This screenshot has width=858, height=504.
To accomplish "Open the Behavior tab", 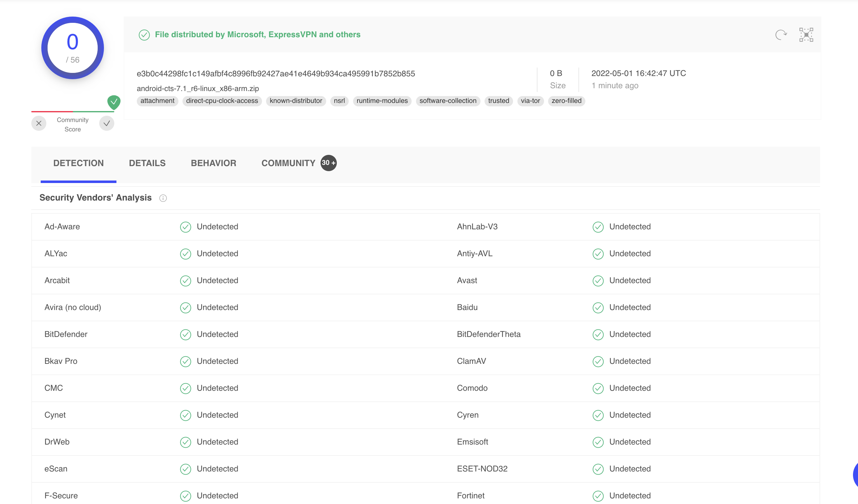I will [213, 163].
